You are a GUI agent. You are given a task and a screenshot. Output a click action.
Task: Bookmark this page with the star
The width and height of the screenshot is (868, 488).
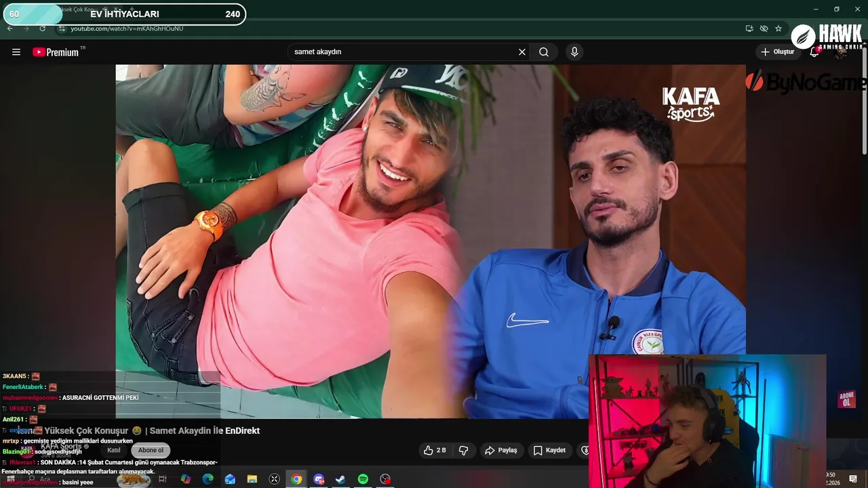[x=778, y=28]
